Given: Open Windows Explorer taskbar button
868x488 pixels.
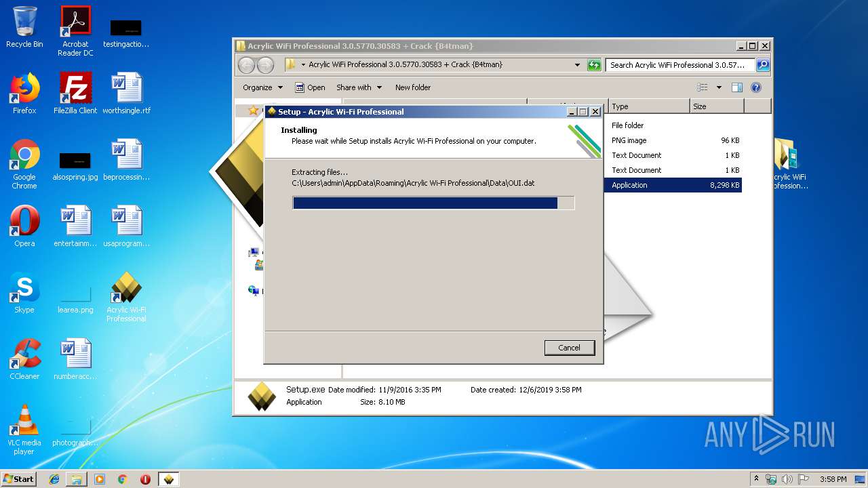Looking at the screenshot, I should [x=77, y=479].
